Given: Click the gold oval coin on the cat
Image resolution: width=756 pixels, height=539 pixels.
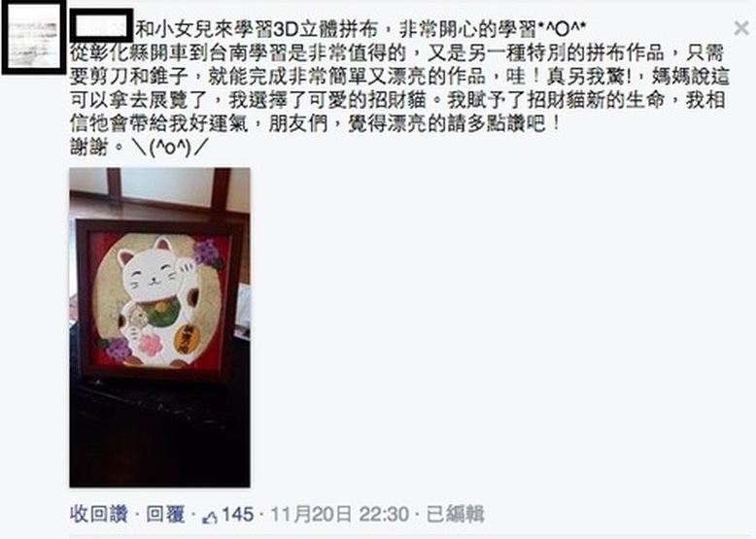Looking at the screenshot, I should click(x=184, y=338).
